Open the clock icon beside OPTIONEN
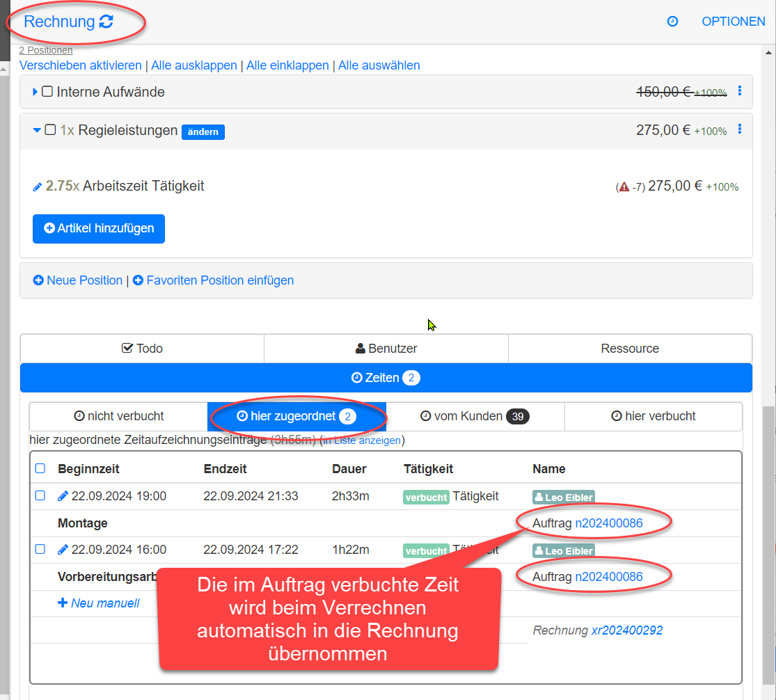 [x=672, y=22]
